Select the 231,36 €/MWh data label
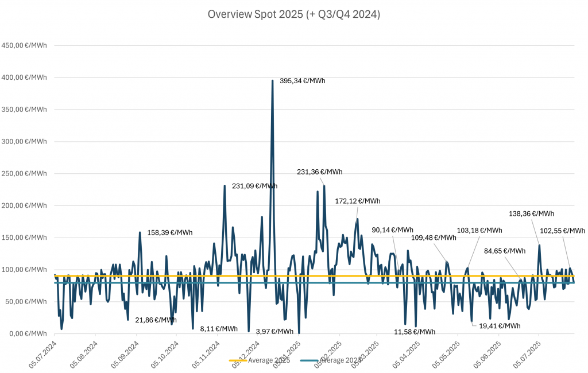The width and height of the screenshot is (588, 373). (319, 172)
